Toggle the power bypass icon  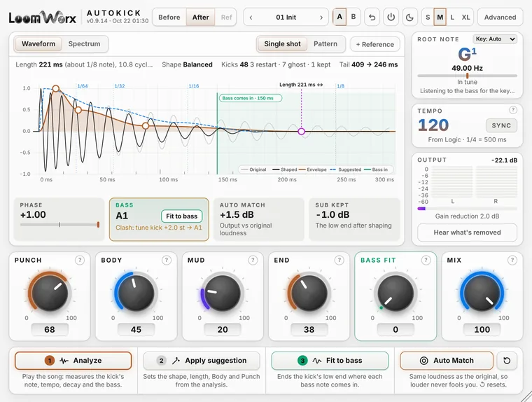[x=391, y=17]
